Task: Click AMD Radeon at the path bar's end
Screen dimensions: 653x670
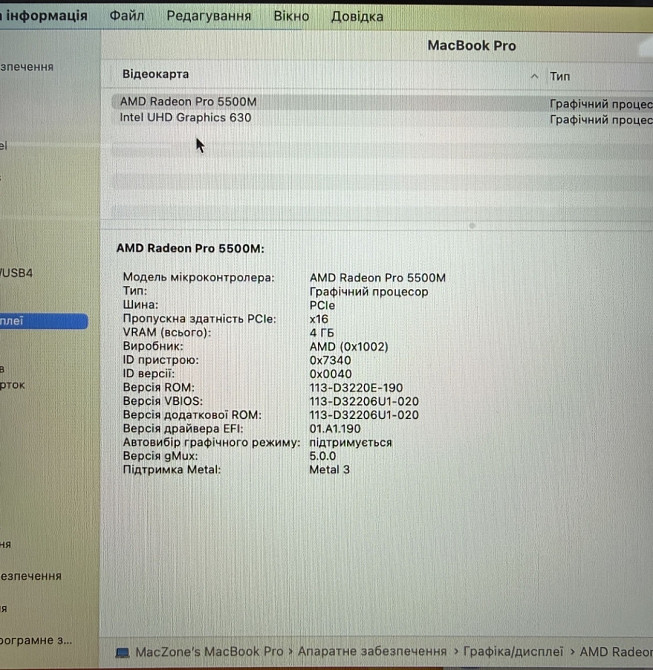Action: (616, 652)
